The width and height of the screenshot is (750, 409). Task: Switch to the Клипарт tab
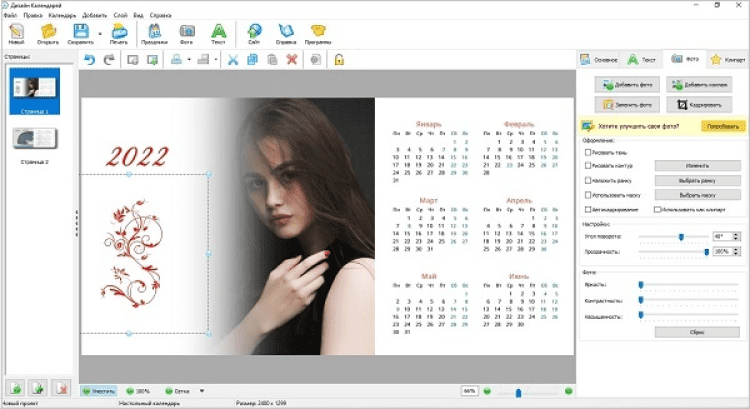[x=728, y=59]
